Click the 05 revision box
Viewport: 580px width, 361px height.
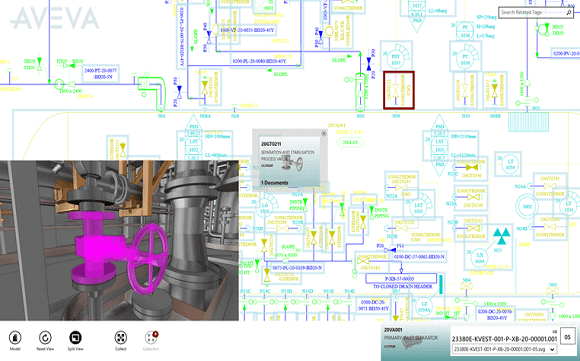[x=567, y=337]
